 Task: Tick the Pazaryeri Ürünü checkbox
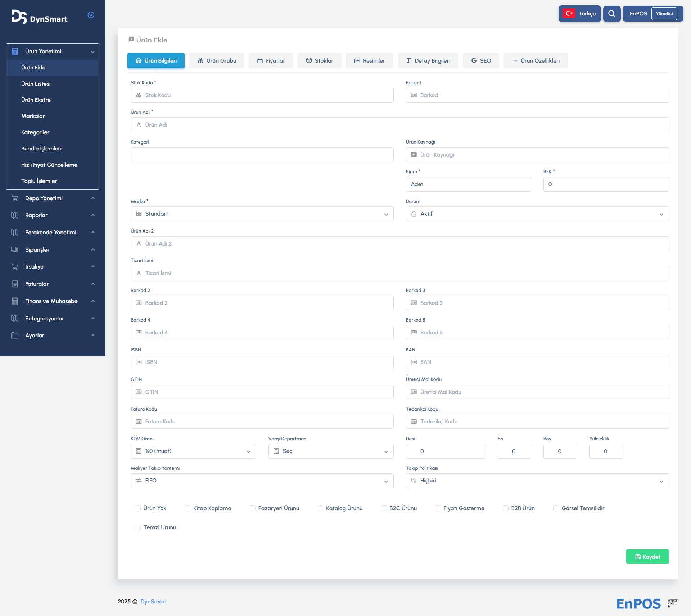(253, 508)
